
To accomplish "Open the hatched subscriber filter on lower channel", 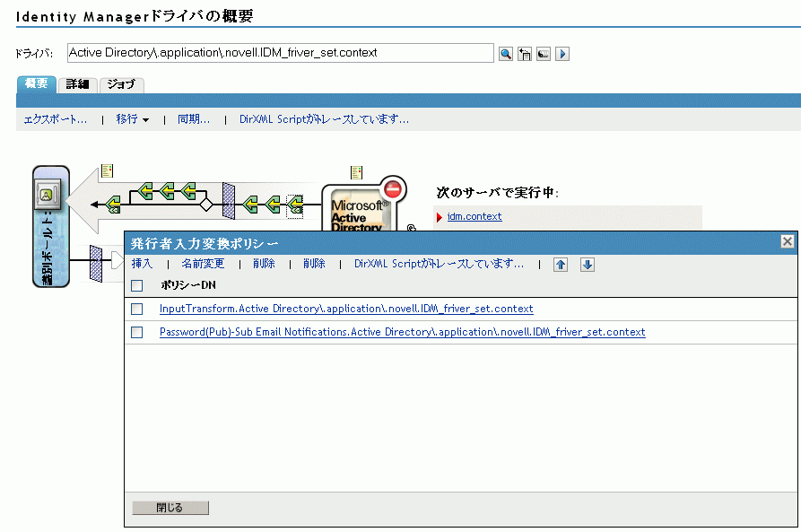I will [95, 263].
